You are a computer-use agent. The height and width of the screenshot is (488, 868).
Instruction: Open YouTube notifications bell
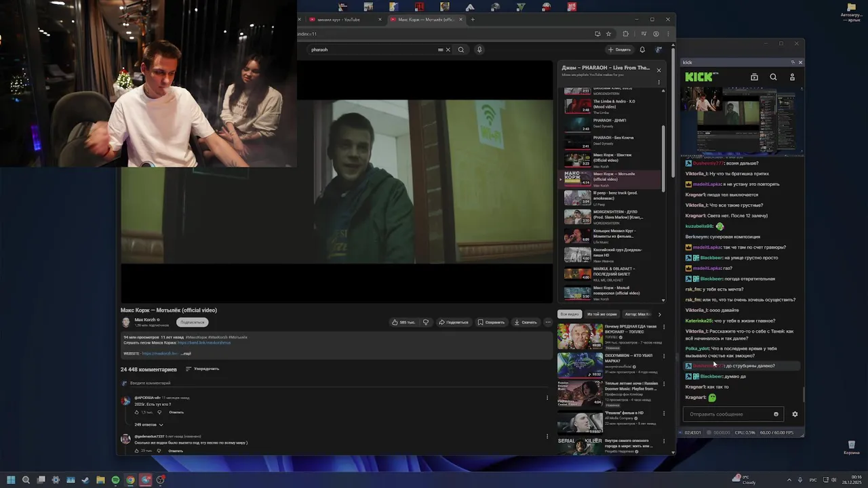(x=642, y=49)
